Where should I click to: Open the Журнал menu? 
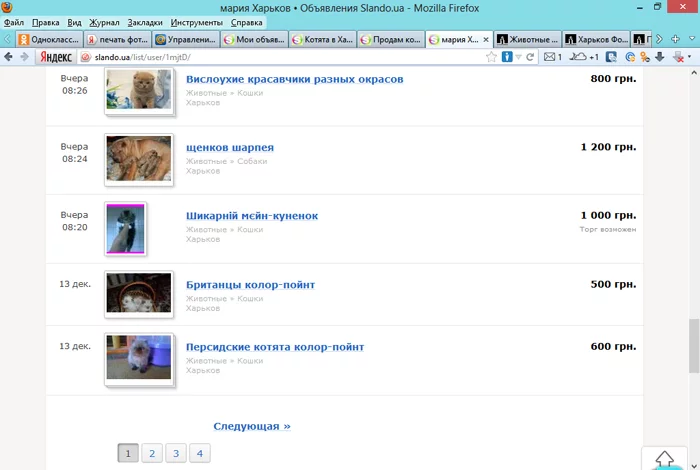pos(104,22)
